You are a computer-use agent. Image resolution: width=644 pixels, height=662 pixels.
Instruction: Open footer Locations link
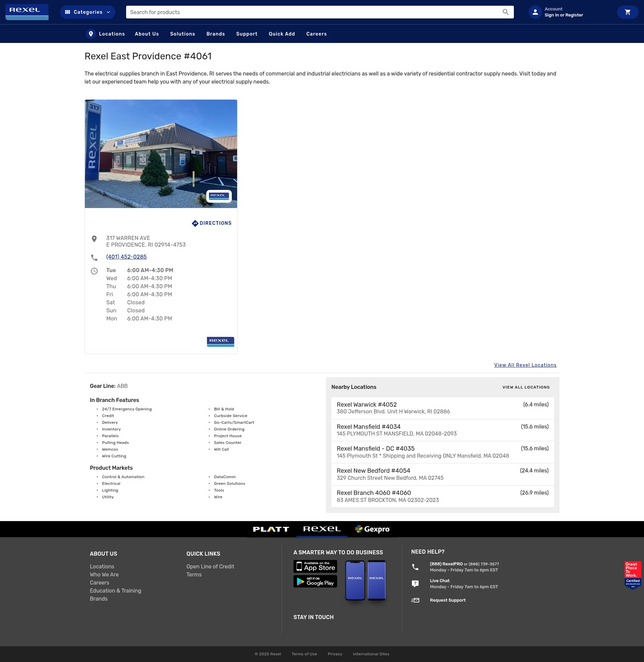coord(102,567)
